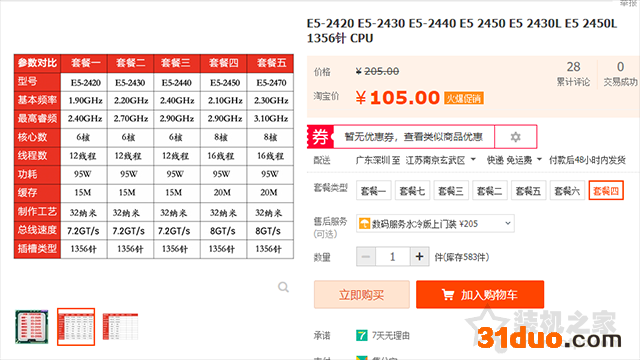The width and height of the screenshot is (640, 360).
Task: Select package option 套餐二
Action: click(x=489, y=191)
